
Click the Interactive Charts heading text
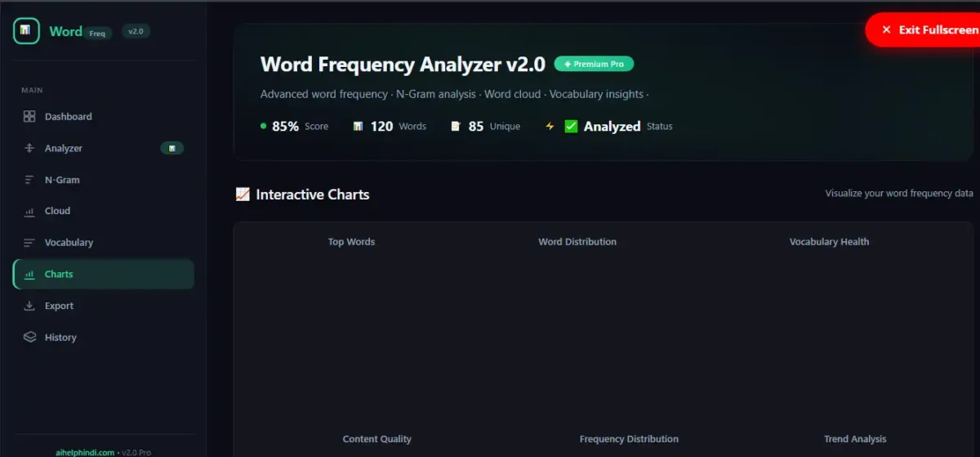click(x=313, y=195)
